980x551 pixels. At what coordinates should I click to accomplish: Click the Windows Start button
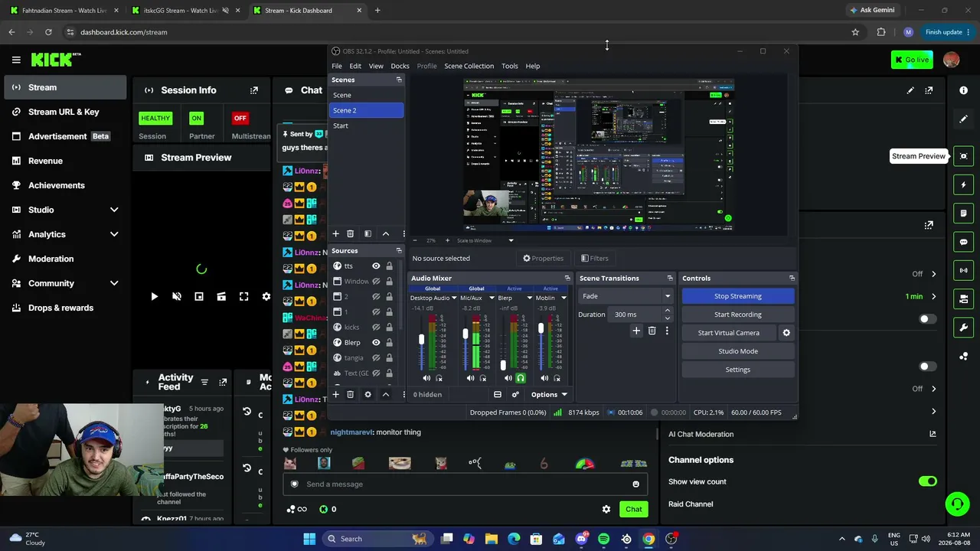pos(309,539)
